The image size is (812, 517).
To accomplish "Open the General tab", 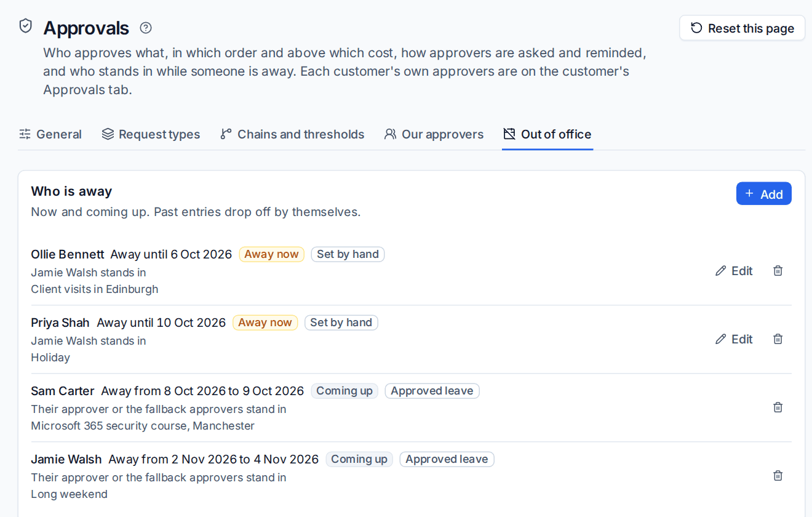I will coord(50,134).
